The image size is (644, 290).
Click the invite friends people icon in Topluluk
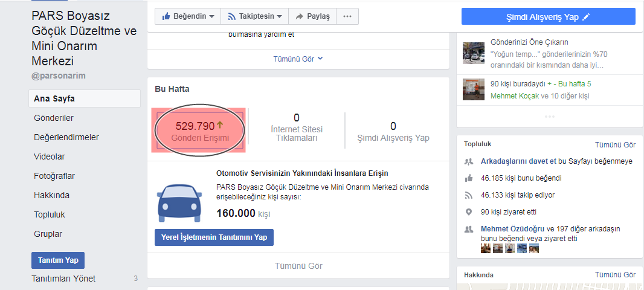pyautogui.click(x=469, y=162)
